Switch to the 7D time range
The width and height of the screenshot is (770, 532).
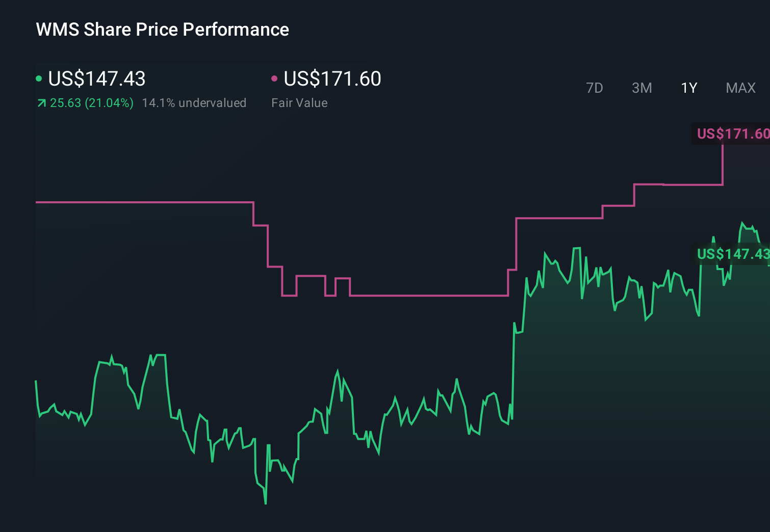tap(595, 88)
